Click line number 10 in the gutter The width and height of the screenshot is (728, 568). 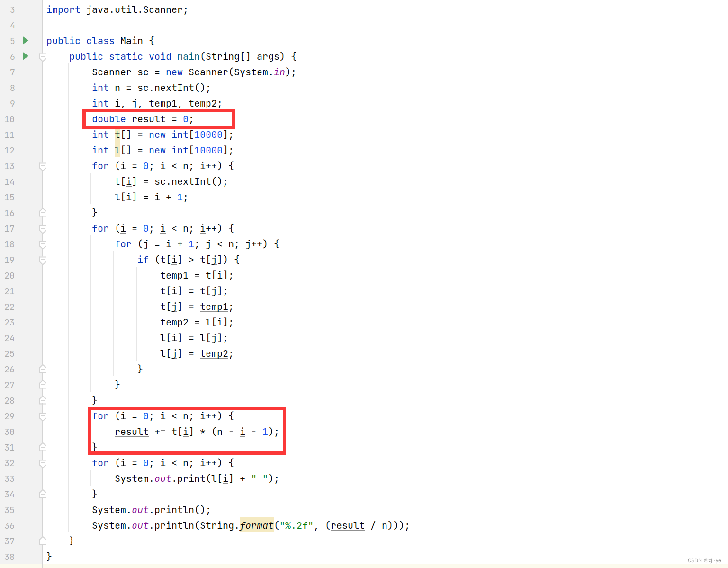click(x=9, y=119)
